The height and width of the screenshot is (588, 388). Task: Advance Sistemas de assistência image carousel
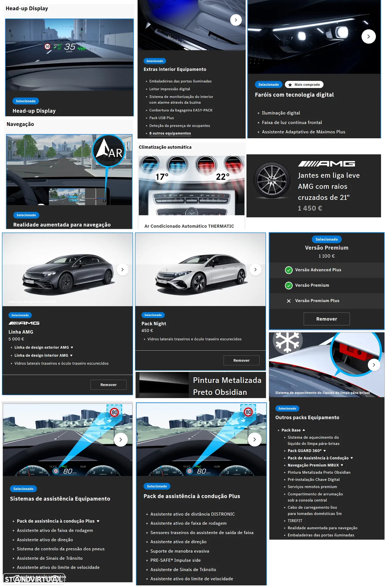(121, 440)
